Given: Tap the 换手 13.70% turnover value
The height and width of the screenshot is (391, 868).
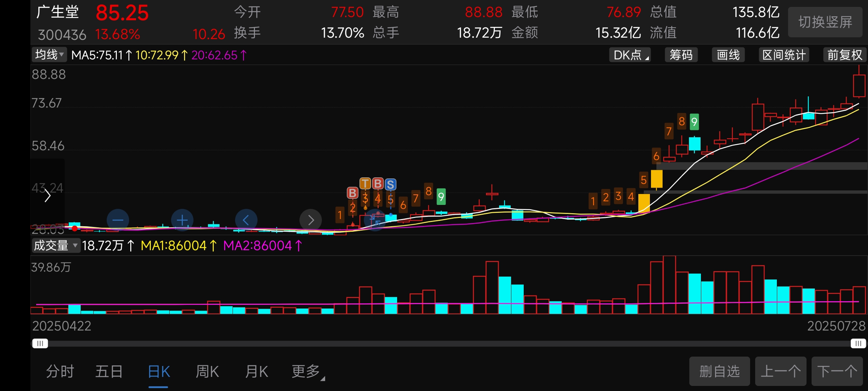Looking at the screenshot, I should tap(342, 33).
